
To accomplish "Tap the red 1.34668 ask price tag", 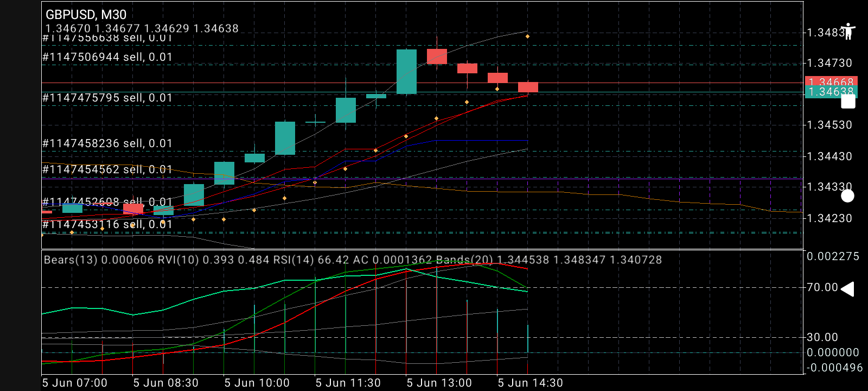I will (x=831, y=81).
